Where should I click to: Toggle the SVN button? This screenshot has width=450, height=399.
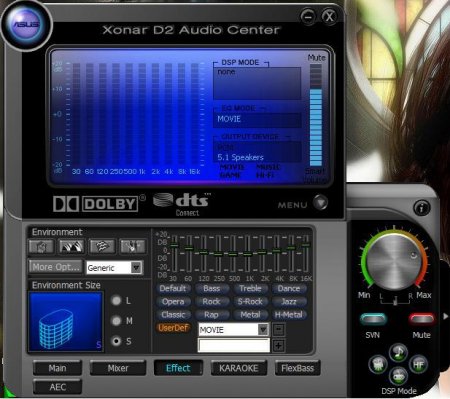[x=373, y=319]
